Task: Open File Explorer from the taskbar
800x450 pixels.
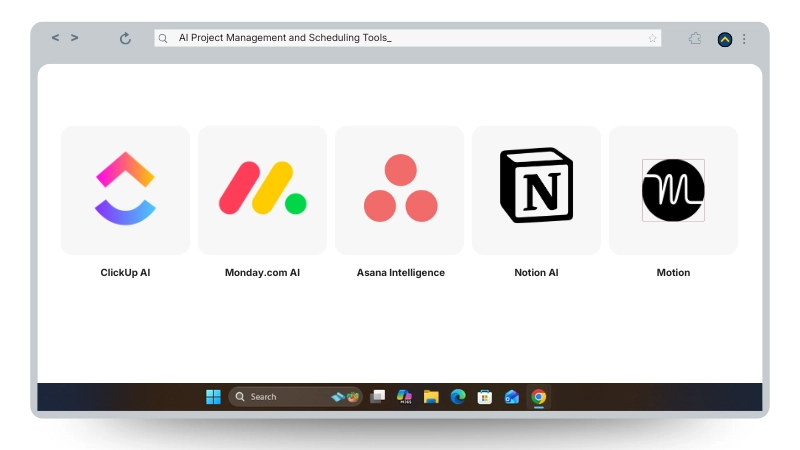Action: point(431,396)
